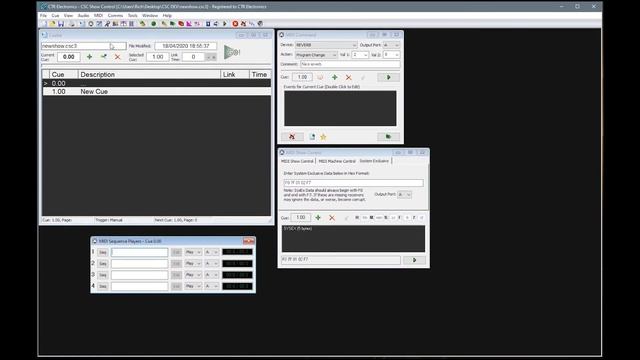Click the document icon beside the star
Image resolution: width=640 pixels, height=360 pixels.
(312, 137)
